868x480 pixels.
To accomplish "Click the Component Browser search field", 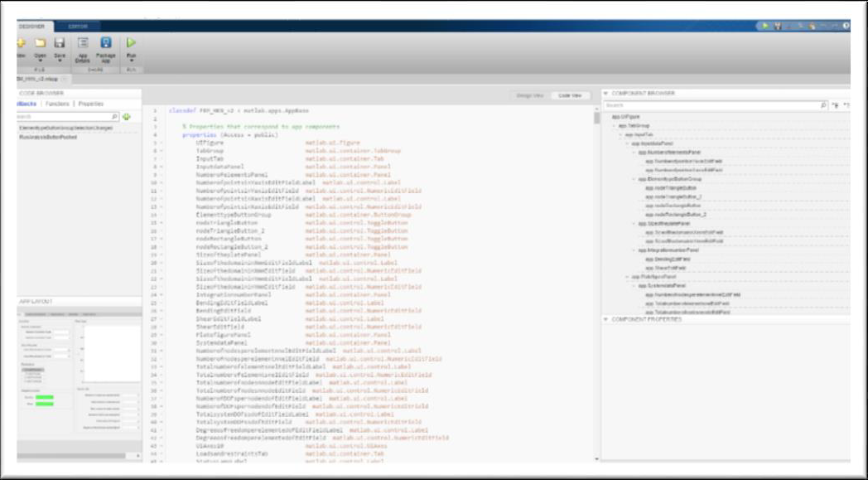I will [711, 105].
